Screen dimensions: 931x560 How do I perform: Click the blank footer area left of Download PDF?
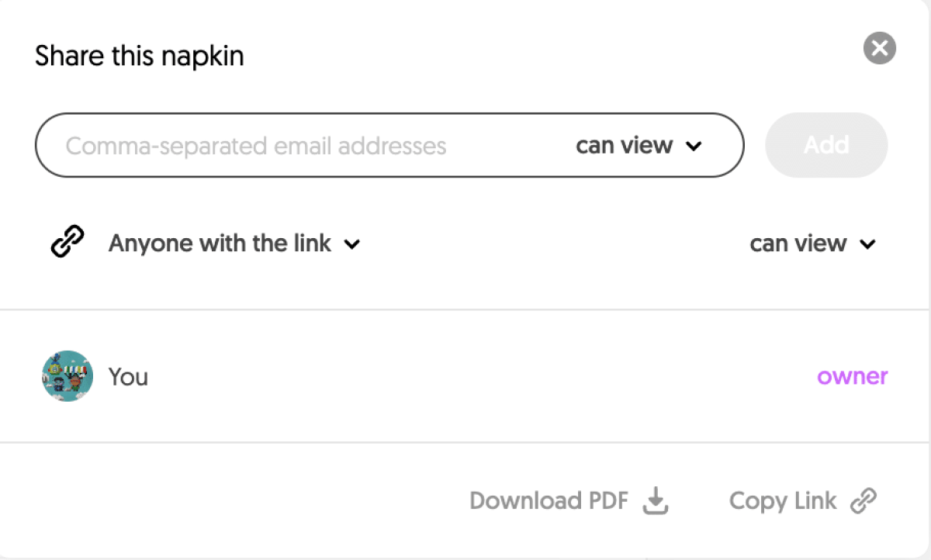(x=233, y=501)
